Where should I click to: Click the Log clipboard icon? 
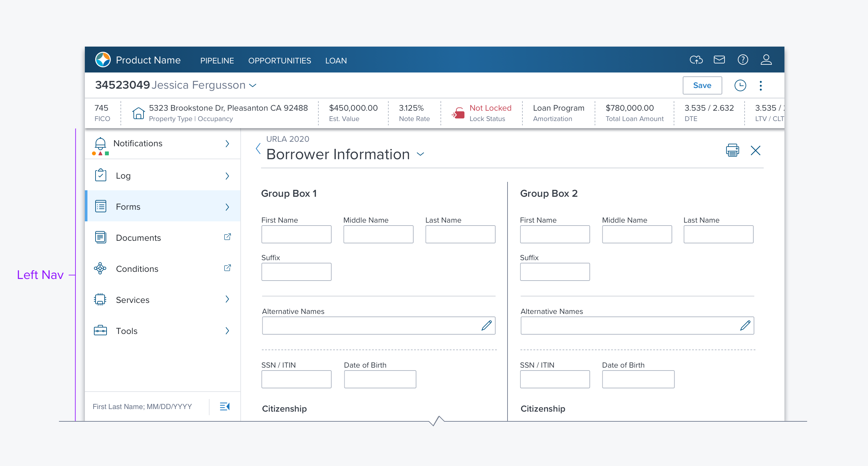point(100,175)
